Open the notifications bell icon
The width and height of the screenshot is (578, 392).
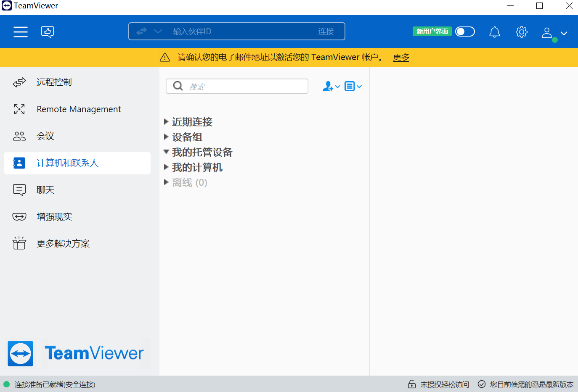tap(495, 32)
